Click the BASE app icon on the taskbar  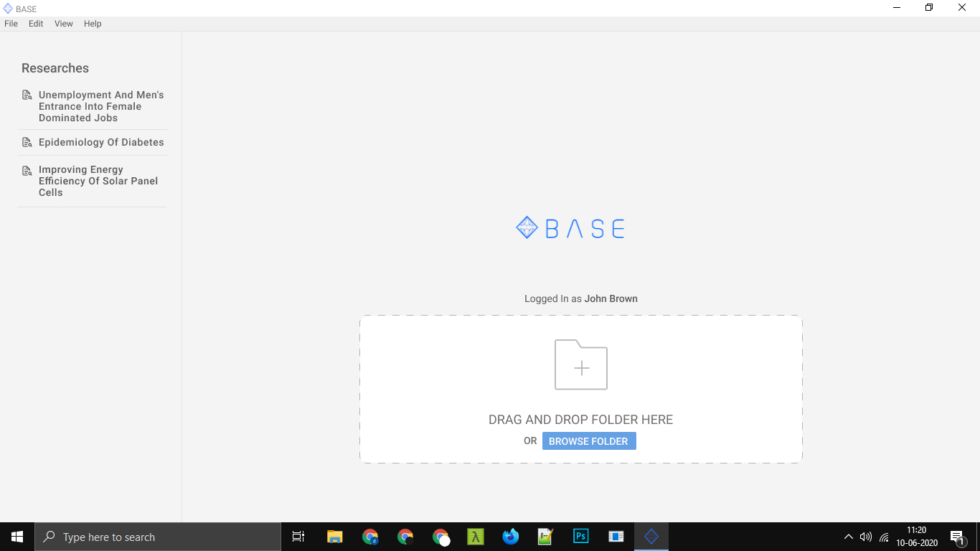click(x=651, y=537)
